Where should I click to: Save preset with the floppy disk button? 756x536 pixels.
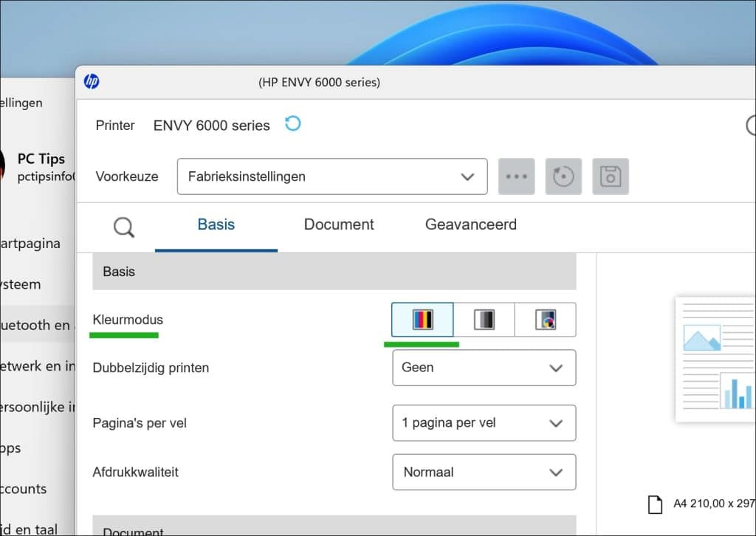click(611, 176)
